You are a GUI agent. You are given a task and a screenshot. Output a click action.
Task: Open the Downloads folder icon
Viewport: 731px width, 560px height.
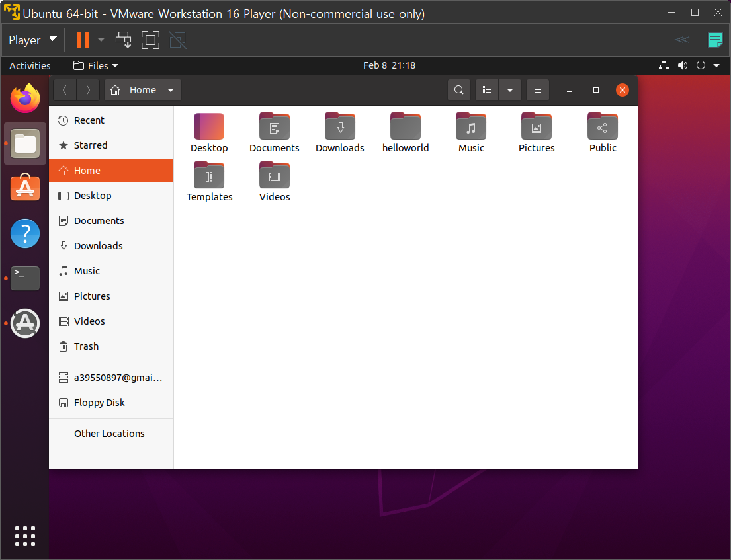coord(340,126)
